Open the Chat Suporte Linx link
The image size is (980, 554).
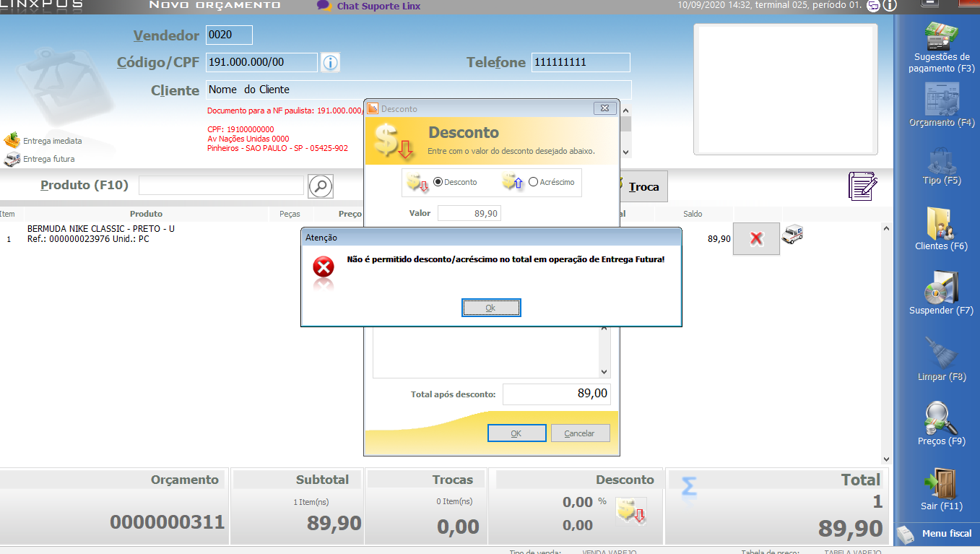pyautogui.click(x=378, y=6)
